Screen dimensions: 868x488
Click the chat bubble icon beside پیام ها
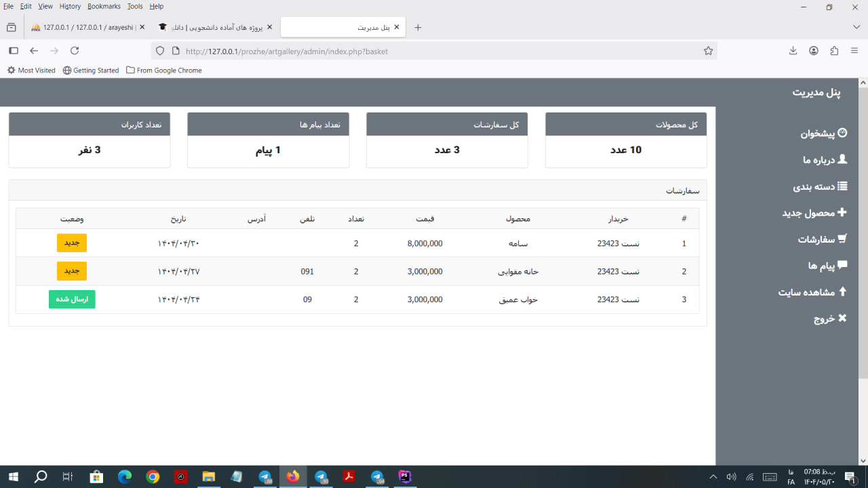pyautogui.click(x=842, y=265)
